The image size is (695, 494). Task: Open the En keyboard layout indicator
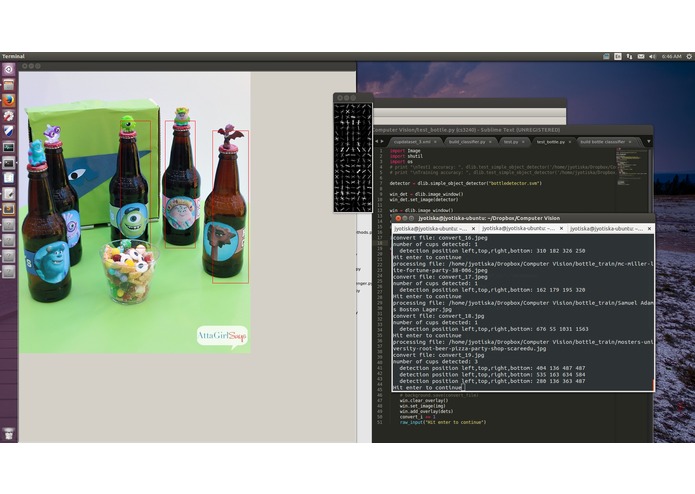click(x=618, y=56)
